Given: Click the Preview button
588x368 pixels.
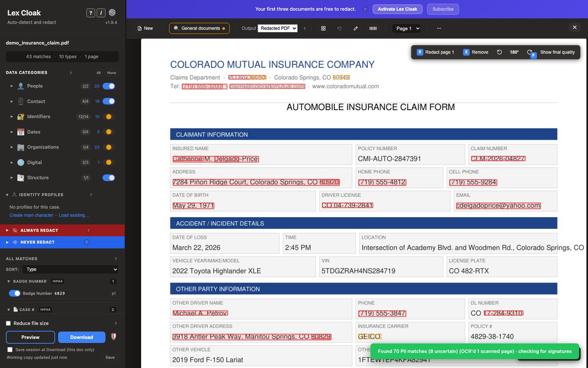Looking at the screenshot, I should coord(30,337).
